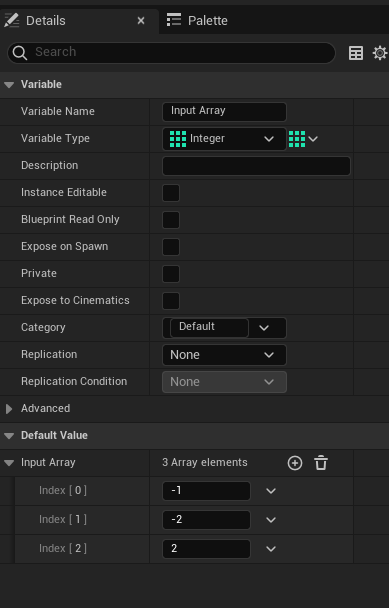Click the Search field in Details
The height and width of the screenshot is (608, 389).
pyautogui.click(x=171, y=52)
